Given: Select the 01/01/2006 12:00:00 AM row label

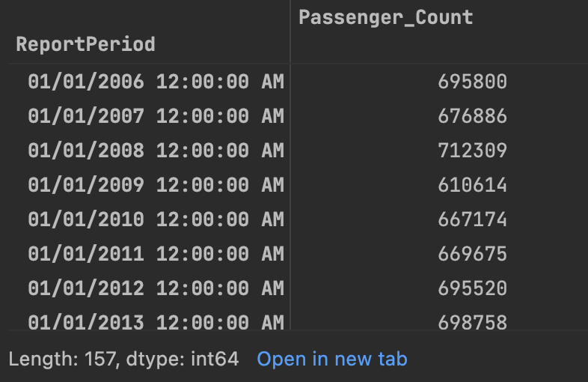Looking at the screenshot, I should [156, 82].
